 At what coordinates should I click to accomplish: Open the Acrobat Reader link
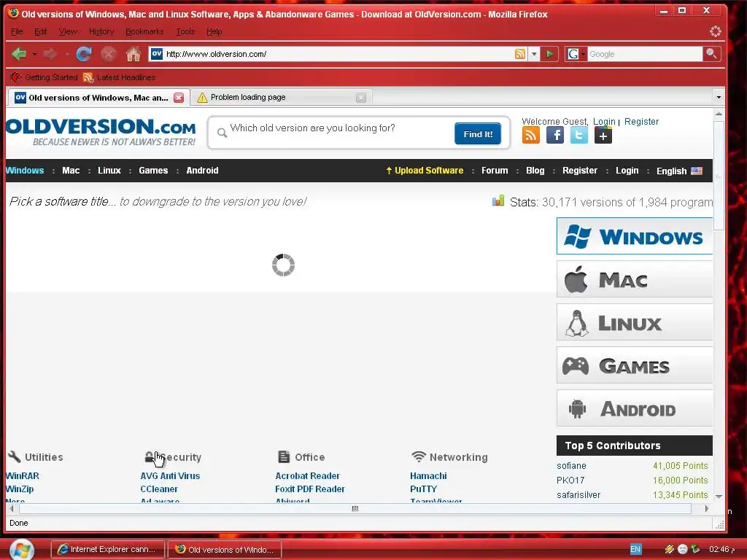coord(307,475)
